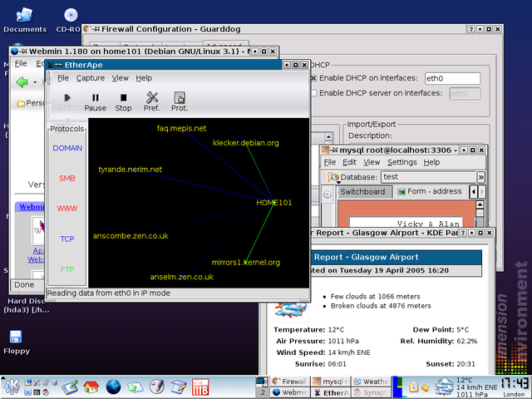The height and width of the screenshot is (399, 532).
Task: Open the EtherApe Capture menu
Action: (x=91, y=78)
